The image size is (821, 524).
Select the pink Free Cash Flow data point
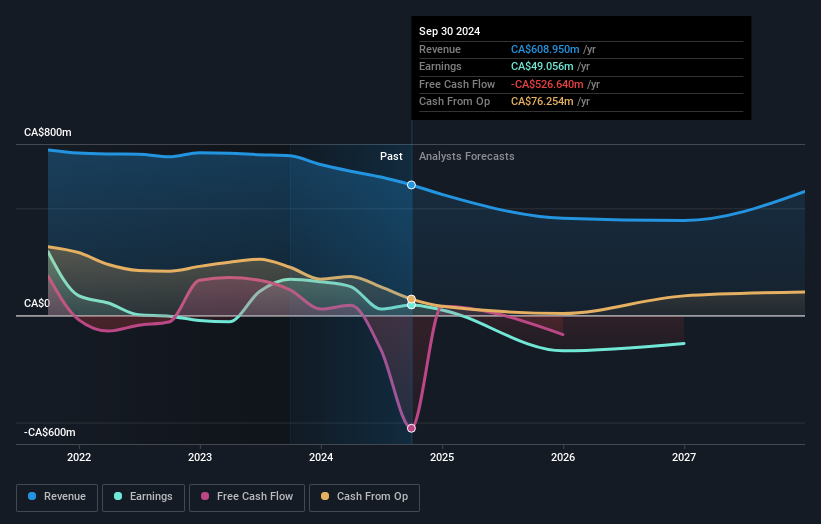tap(412, 428)
